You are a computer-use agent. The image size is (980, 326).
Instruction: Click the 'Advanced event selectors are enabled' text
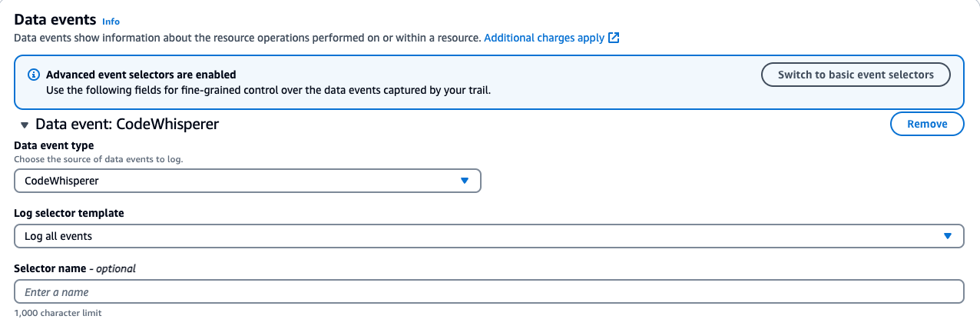(x=141, y=75)
